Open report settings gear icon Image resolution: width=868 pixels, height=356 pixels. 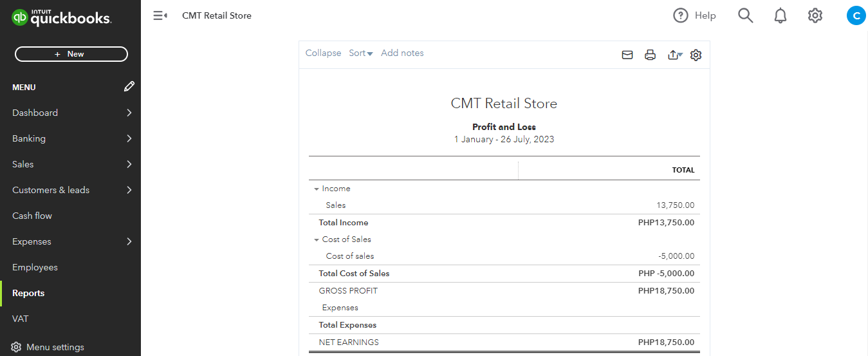tap(696, 55)
